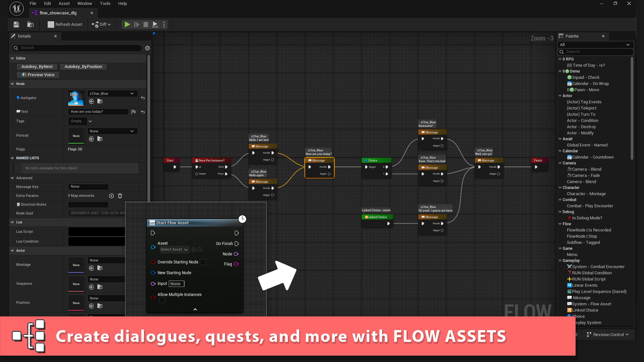644x362 pixels.
Task: Click the Palette search field
Action: (595, 52)
